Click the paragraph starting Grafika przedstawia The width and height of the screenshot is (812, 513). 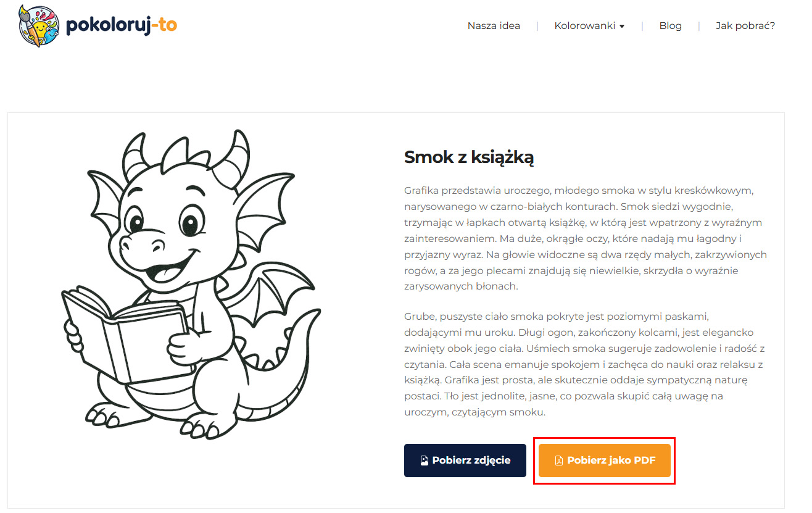coord(586,238)
